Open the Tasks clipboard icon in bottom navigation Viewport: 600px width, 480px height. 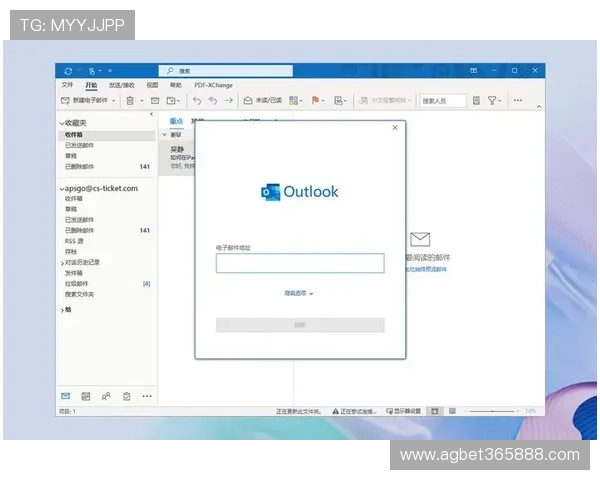pyautogui.click(x=126, y=397)
